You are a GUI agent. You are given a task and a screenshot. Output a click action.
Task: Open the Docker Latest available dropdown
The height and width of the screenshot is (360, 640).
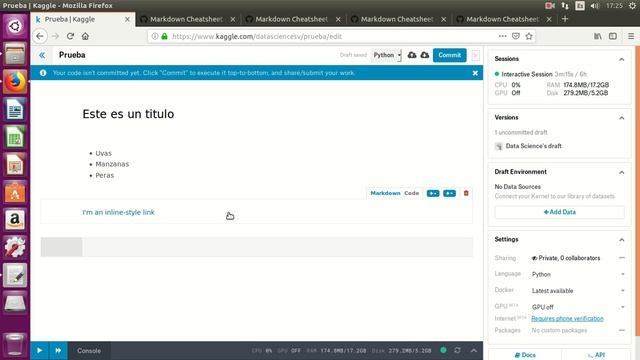[578, 291]
